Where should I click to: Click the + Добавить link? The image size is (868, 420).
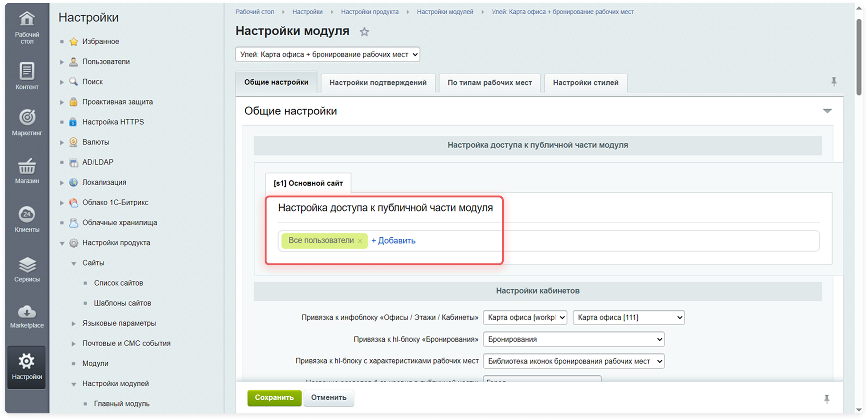click(393, 241)
